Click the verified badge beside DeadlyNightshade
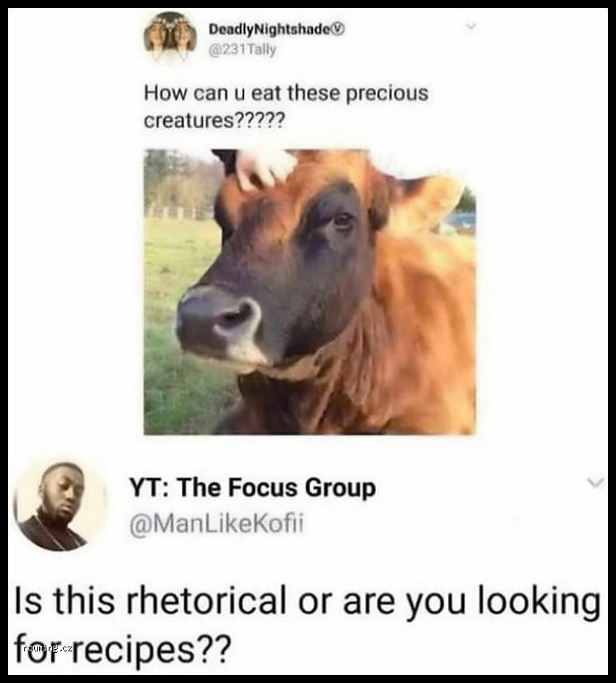616x683 pixels. (338, 29)
